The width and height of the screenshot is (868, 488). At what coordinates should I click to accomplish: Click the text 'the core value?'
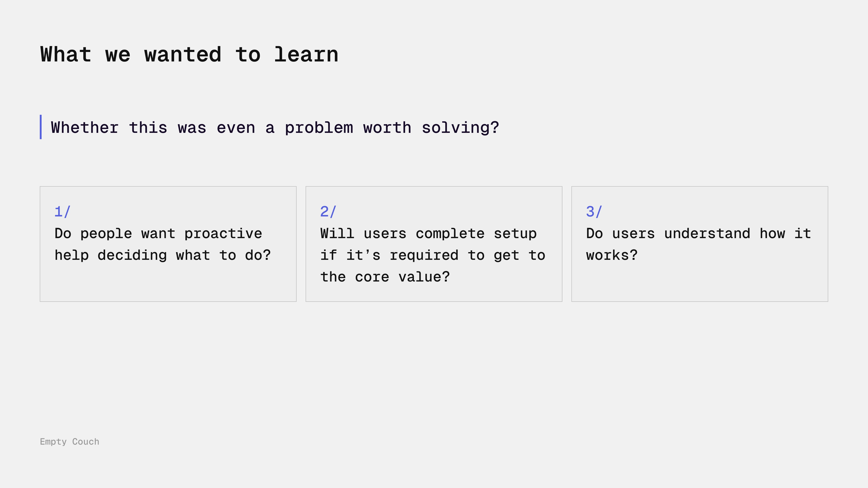[385, 277]
